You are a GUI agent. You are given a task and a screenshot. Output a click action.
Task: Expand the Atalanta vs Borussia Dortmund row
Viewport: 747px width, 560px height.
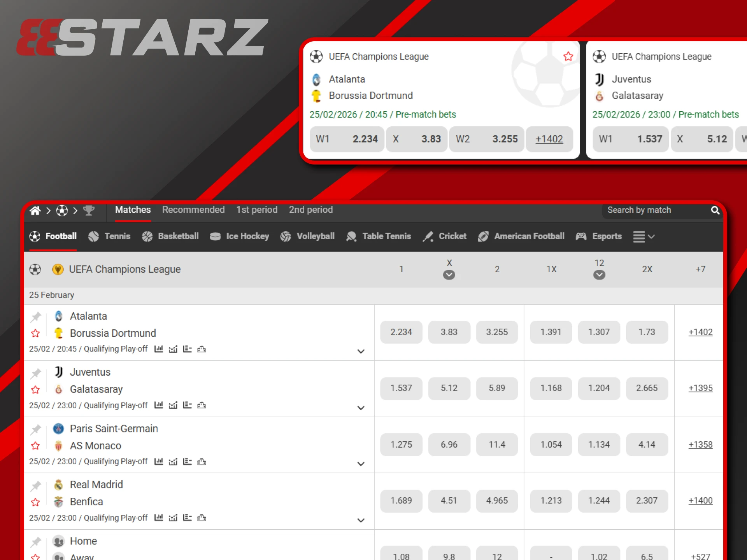click(x=361, y=351)
